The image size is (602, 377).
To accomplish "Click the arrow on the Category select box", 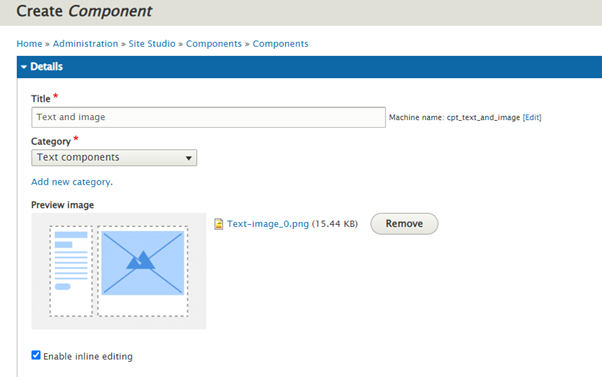I will pyautogui.click(x=189, y=158).
